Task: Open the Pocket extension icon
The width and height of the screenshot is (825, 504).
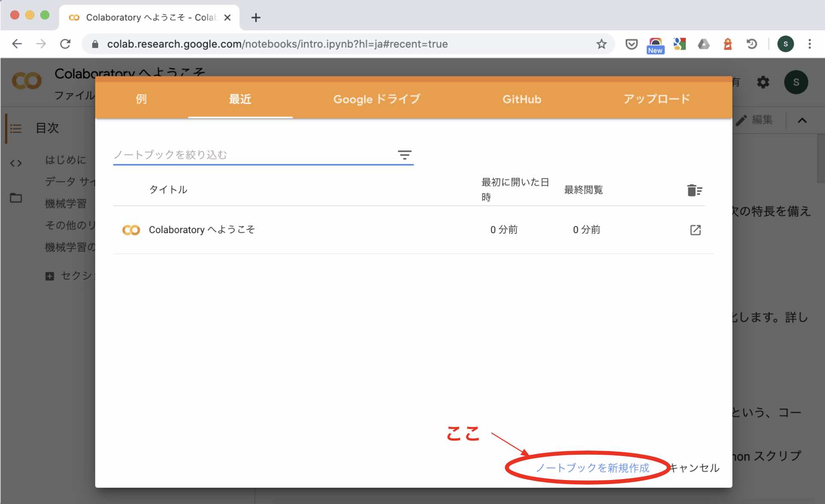Action: point(631,44)
